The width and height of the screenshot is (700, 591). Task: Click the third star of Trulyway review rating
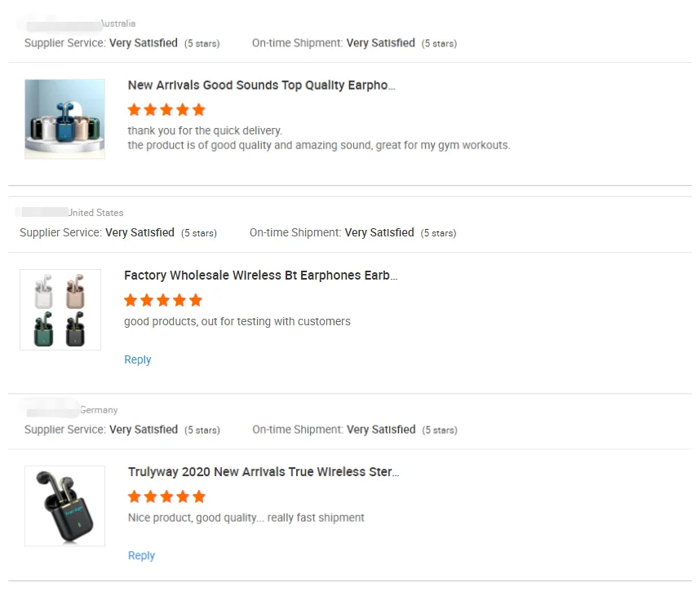pyautogui.click(x=166, y=496)
